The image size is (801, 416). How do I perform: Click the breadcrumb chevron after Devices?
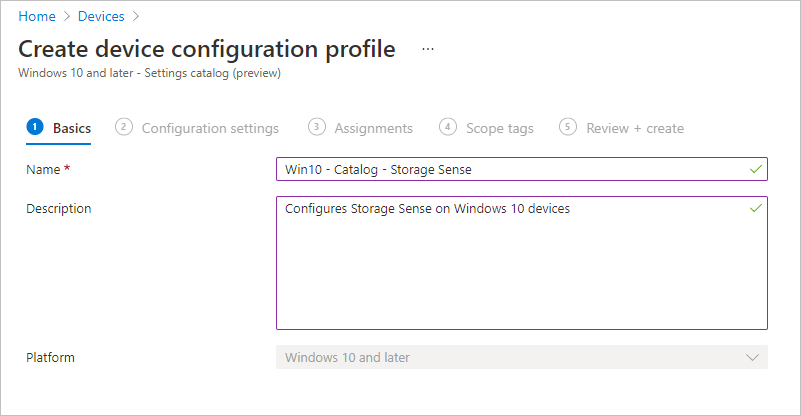tap(135, 16)
